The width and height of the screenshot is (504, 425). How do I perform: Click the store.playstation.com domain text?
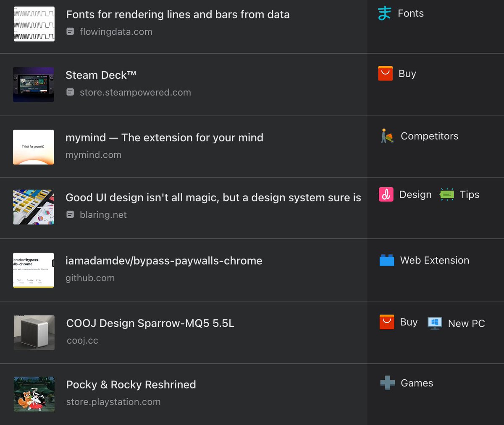click(x=113, y=402)
